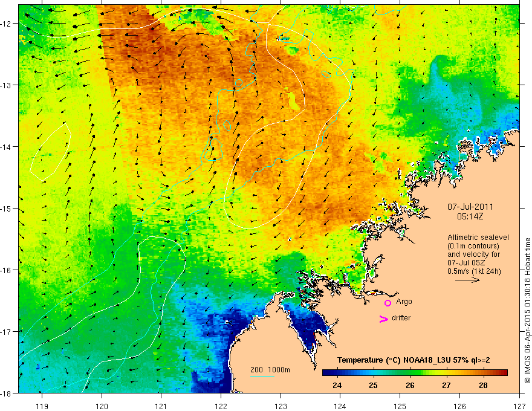The image size is (532, 411).
Task: Click the velocity scale reference arrow
Action: click(x=467, y=280)
